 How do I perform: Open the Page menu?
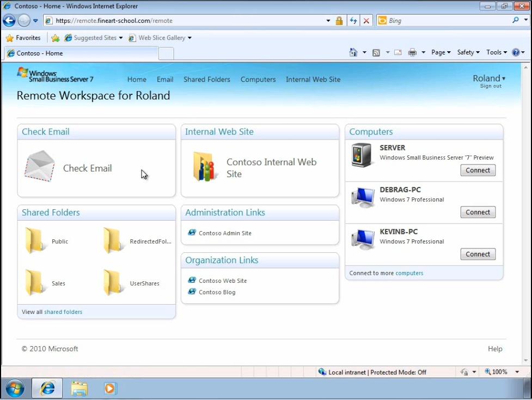pos(441,52)
